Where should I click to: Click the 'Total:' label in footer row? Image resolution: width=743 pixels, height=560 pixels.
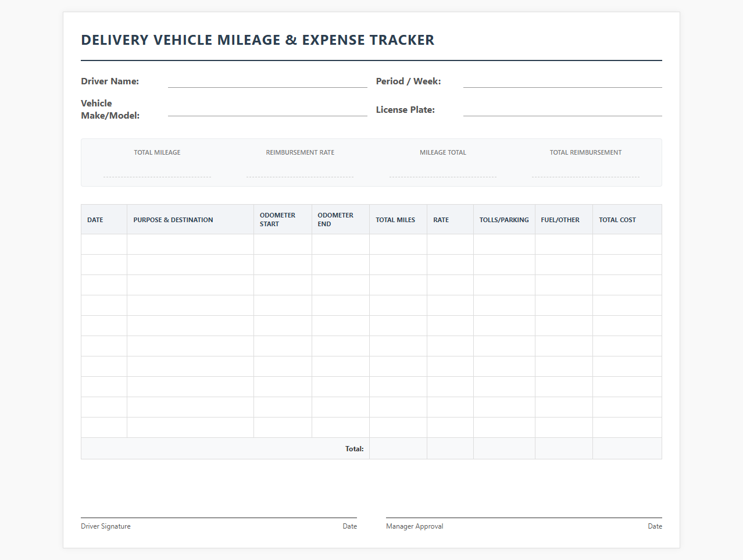(354, 449)
